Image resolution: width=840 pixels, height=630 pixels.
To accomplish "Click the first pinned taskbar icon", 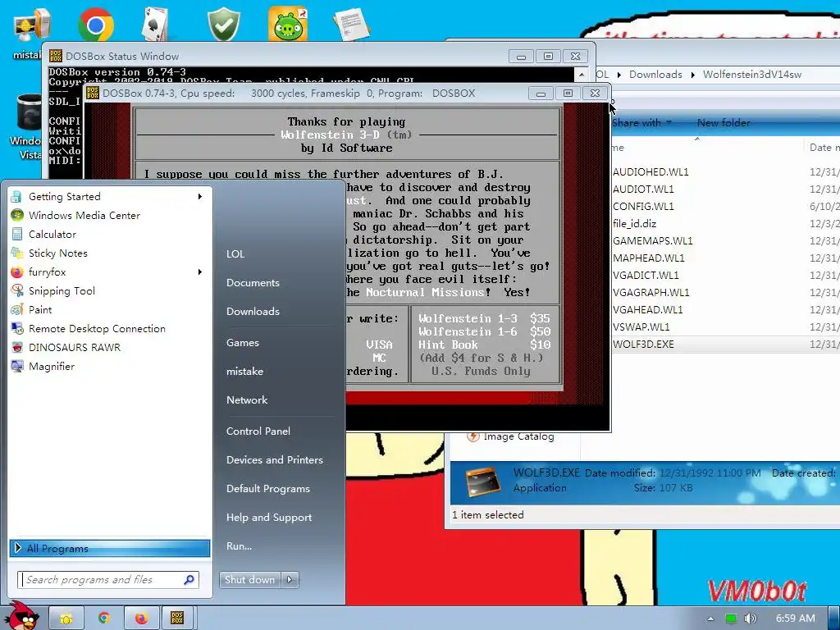I will click(x=66, y=619).
